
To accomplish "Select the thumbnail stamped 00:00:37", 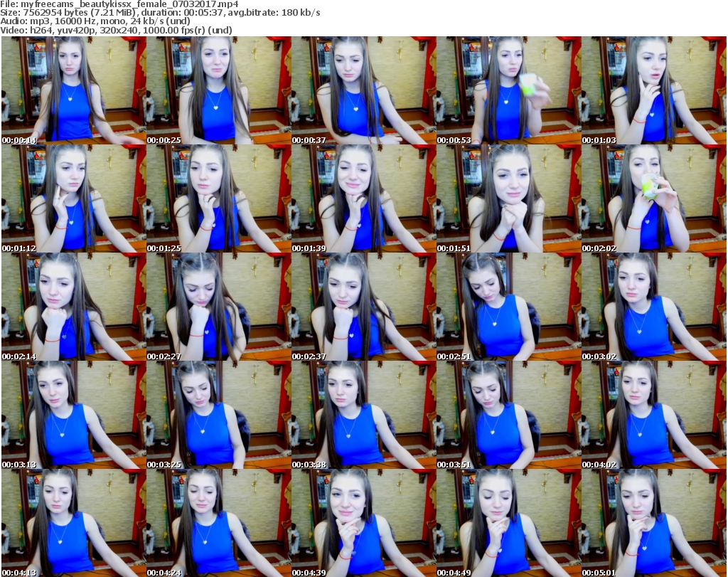I will [363, 90].
